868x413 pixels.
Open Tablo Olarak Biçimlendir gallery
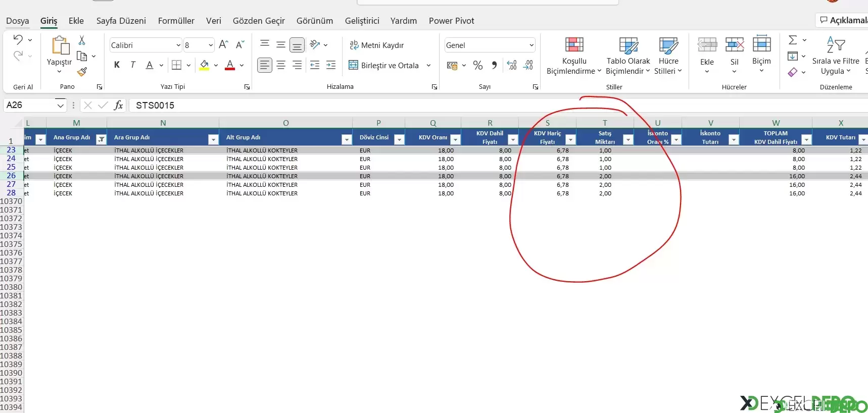[628, 56]
